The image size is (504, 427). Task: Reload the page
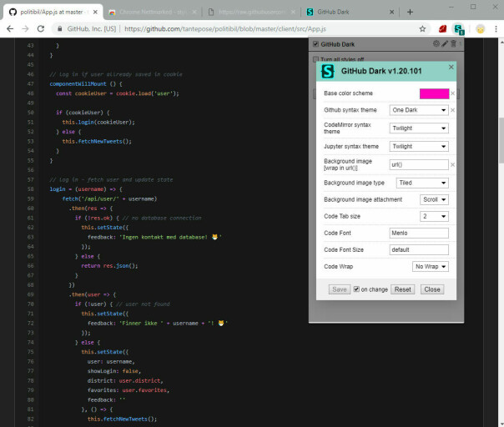coord(41,29)
